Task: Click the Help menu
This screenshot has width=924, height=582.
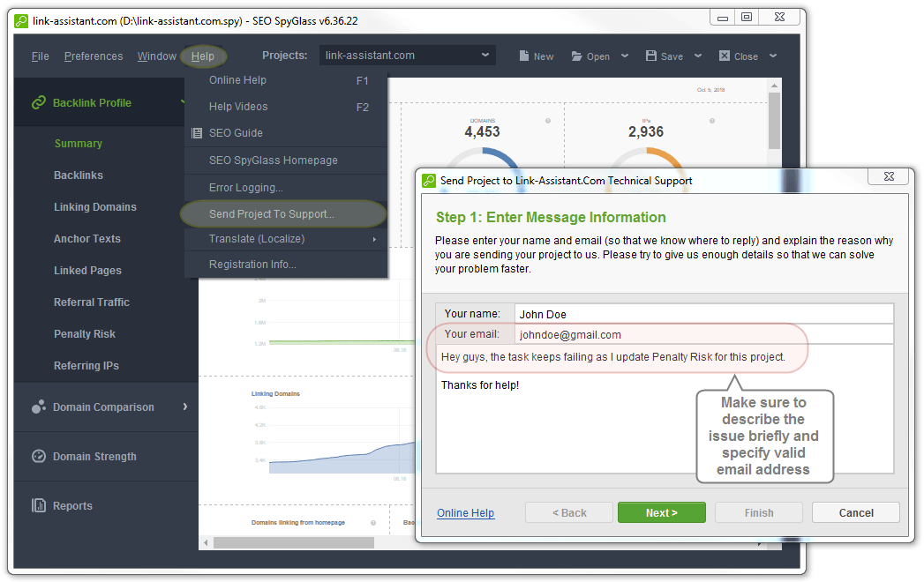Action: 203,56
